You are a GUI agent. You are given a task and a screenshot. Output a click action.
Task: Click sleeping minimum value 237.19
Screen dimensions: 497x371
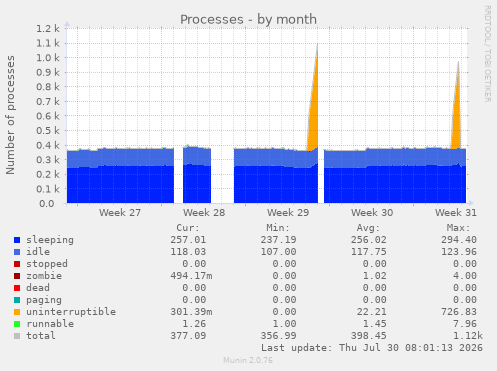(x=278, y=240)
